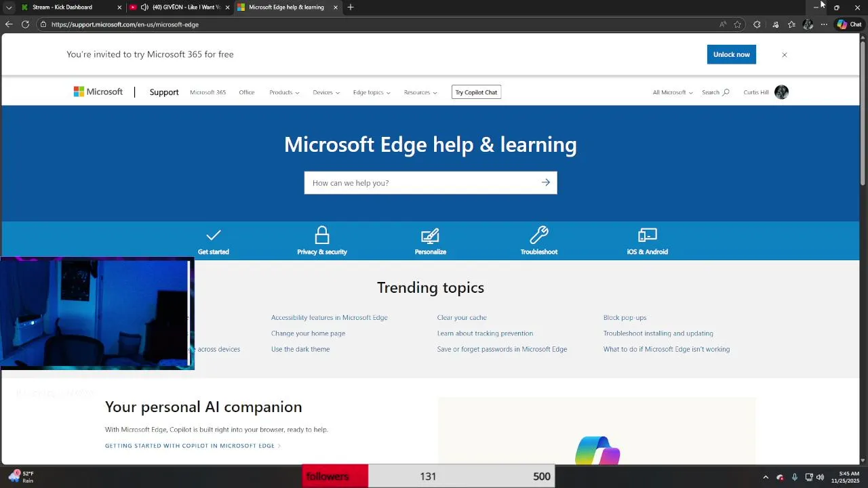The width and height of the screenshot is (868, 488).
Task: Close the GIVEON YouTube tab
Action: click(x=228, y=7)
